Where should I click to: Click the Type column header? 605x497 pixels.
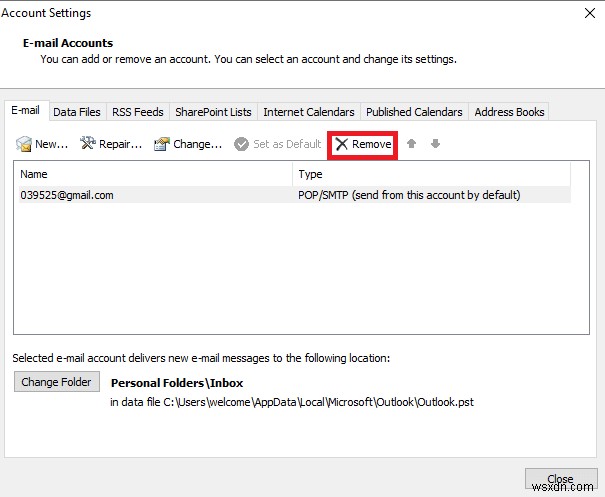tap(431, 174)
